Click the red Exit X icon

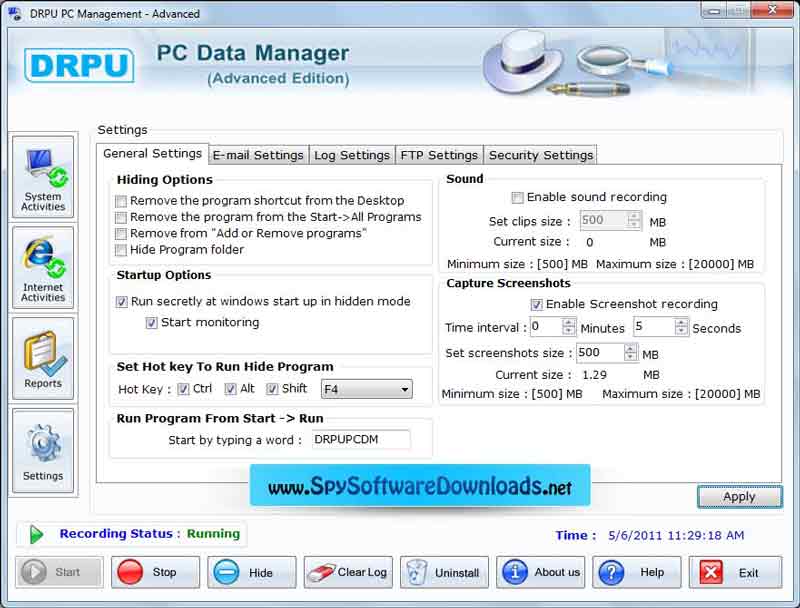point(711,572)
